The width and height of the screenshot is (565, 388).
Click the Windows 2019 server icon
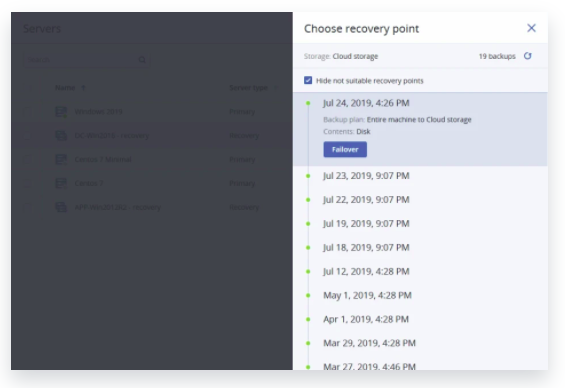tap(61, 112)
